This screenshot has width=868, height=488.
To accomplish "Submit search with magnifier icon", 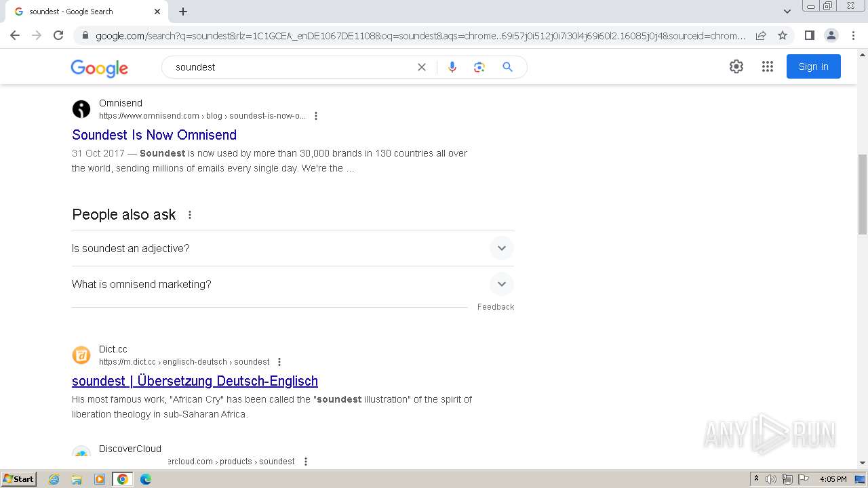I will coord(507,67).
